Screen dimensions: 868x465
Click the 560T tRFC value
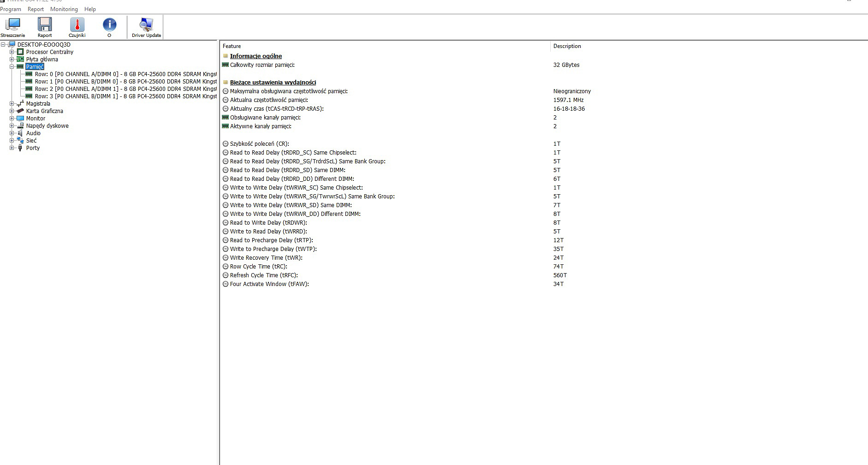(x=560, y=275)
